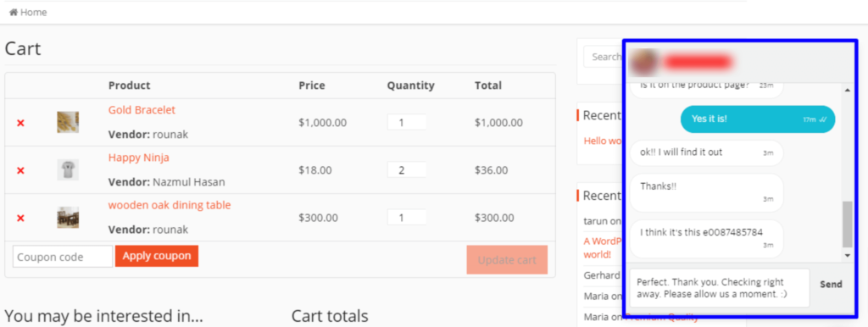The height and width of the screenshot is (327, 868).
Task: Click Send in chat window
Action: click(831, 285)
